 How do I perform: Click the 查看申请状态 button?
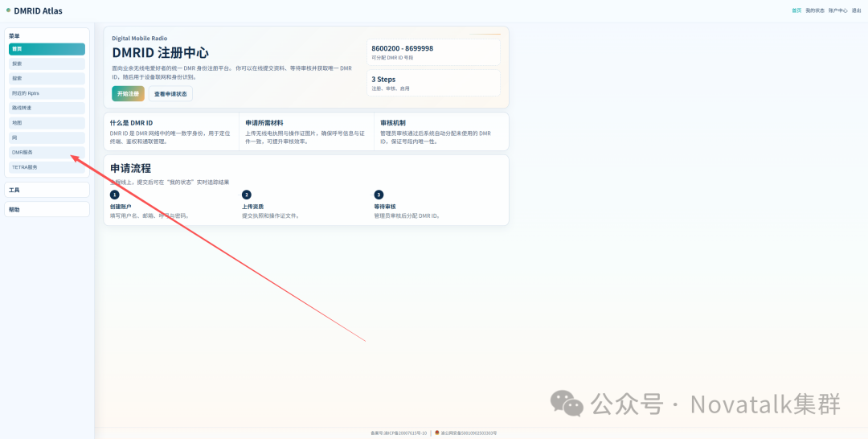(x=170, y=94)
